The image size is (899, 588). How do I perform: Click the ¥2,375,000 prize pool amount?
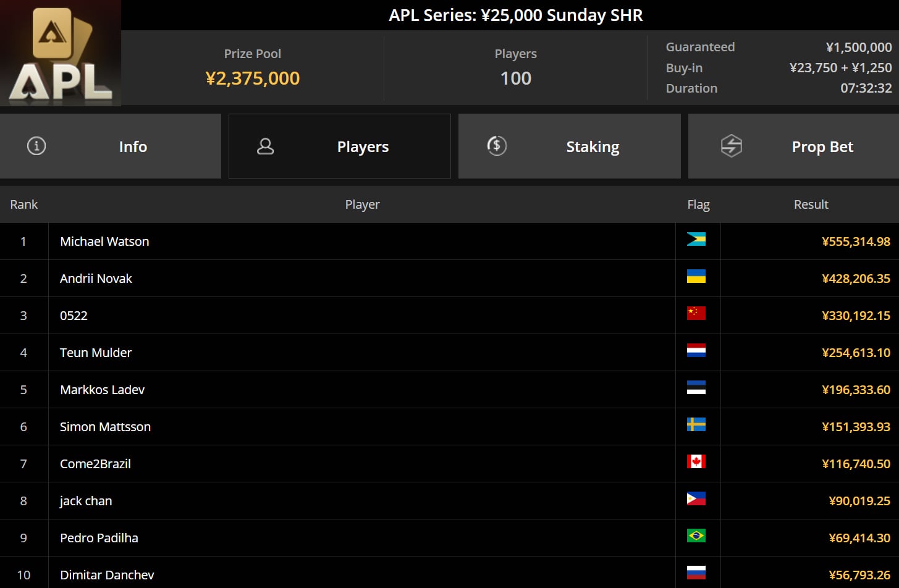(253, 78)
